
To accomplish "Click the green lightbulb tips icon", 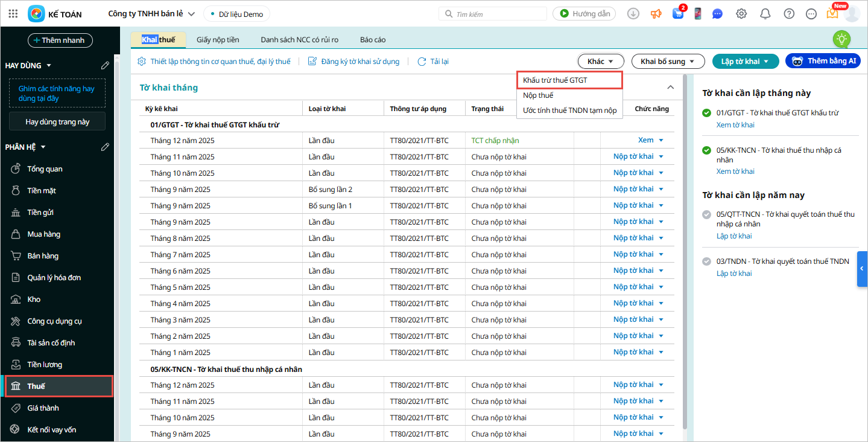I will 841,39.
